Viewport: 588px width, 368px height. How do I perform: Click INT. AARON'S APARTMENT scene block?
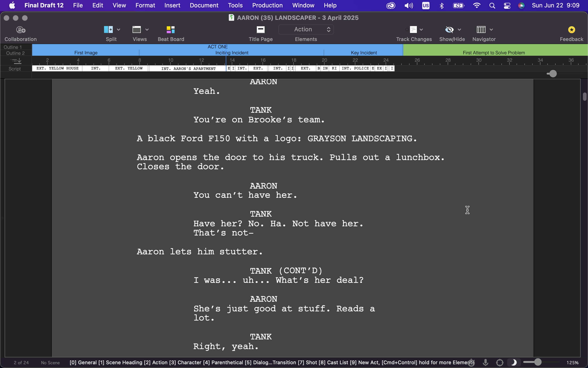(188, 69)
